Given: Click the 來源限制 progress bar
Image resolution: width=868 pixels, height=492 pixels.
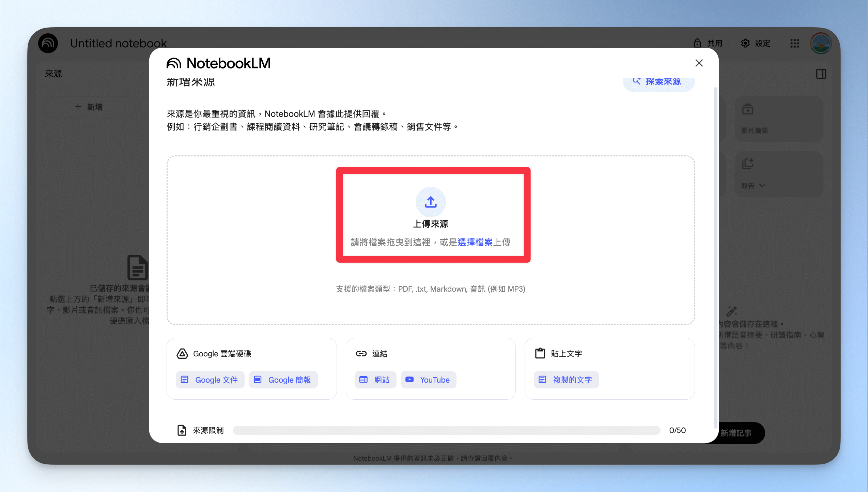Looking at the screenshot, I should (446, 430).
